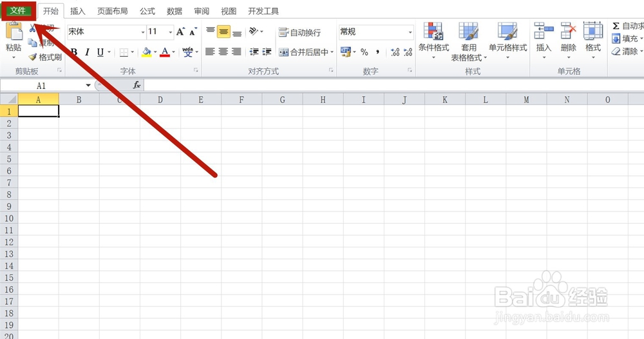The image size is (644, 339).
Task: Switch to the Formulas (公式) tab
Action: point(147,11)
